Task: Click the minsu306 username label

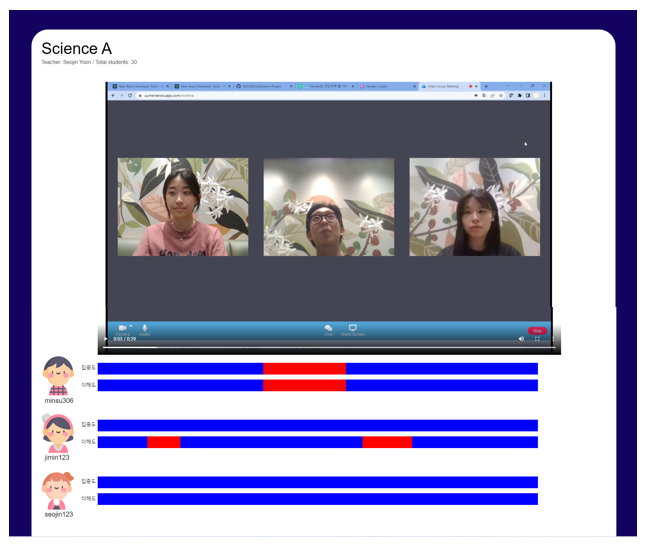Action: coord(59,401)
